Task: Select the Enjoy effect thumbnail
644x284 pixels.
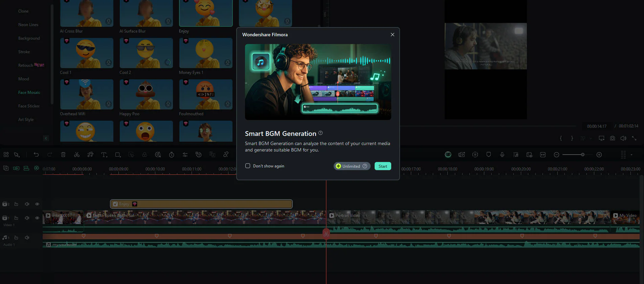Action: point(206,13)
